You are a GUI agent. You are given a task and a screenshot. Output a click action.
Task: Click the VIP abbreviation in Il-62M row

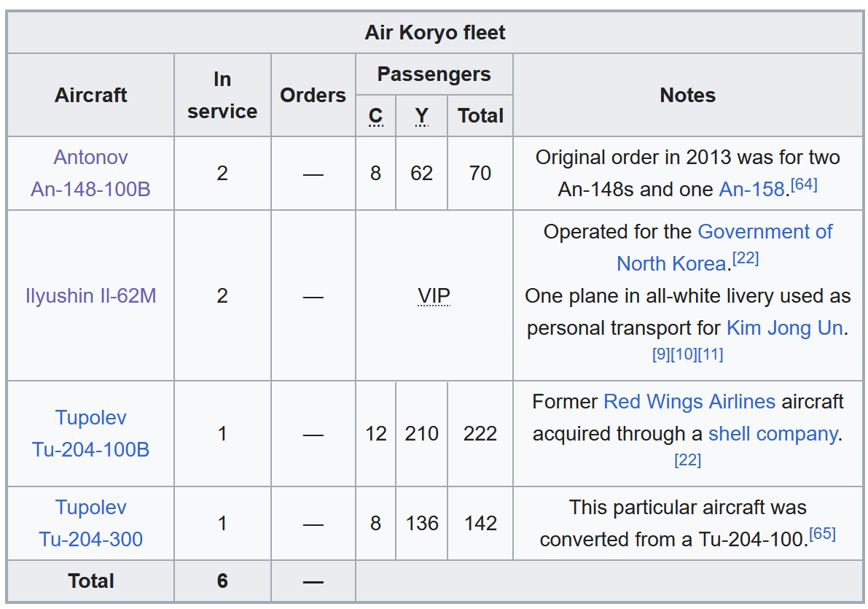pyautogui.click(x=434, y=296)
